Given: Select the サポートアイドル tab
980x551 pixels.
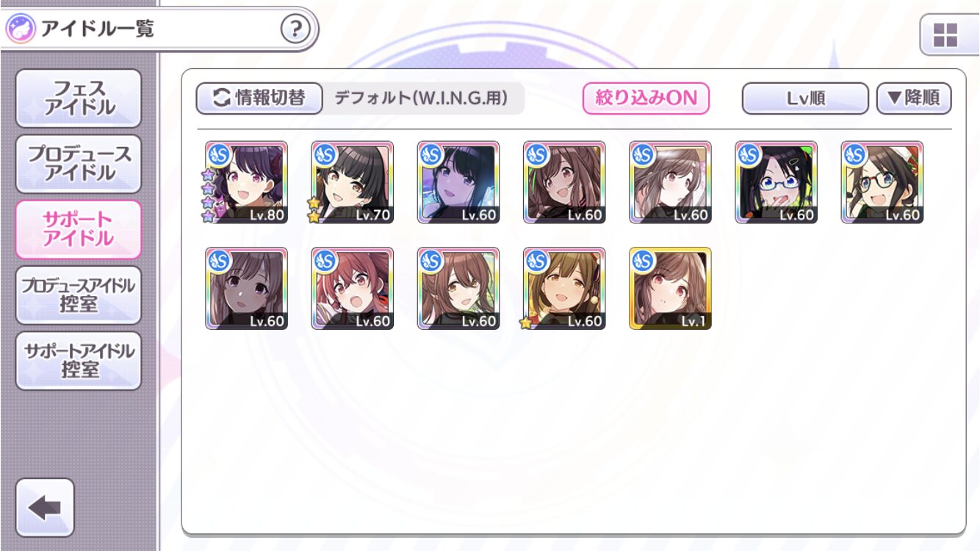Looking at the screenshot, I should coord(79,229).
